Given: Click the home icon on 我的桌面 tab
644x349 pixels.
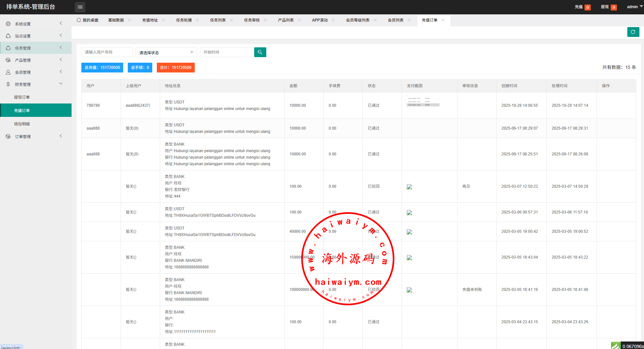Looking at the screenshot, I should click(x=79, y=20).
